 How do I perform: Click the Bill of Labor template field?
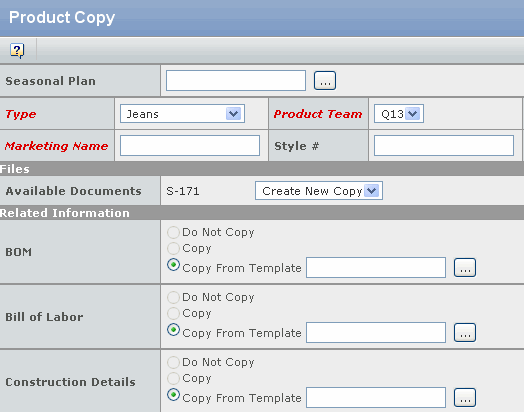coord(376,332)
